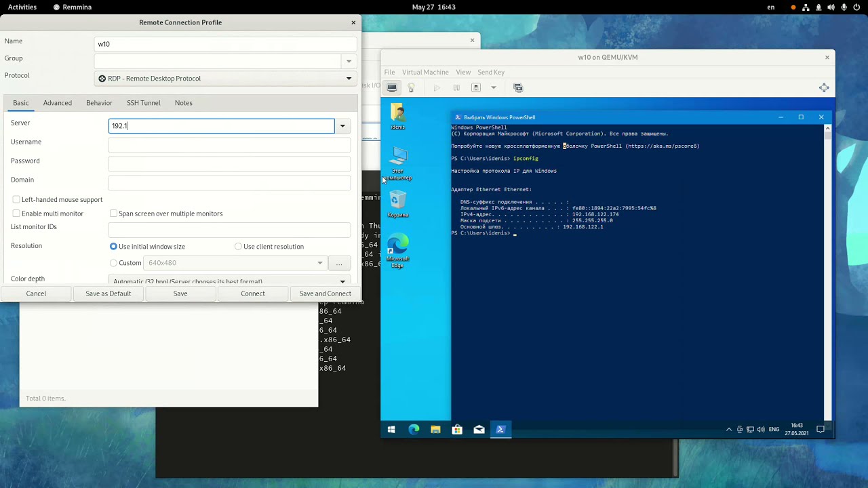Screen dimensions: 868x488
Task: Shut down the virtual machine icon
Action: 476,87
